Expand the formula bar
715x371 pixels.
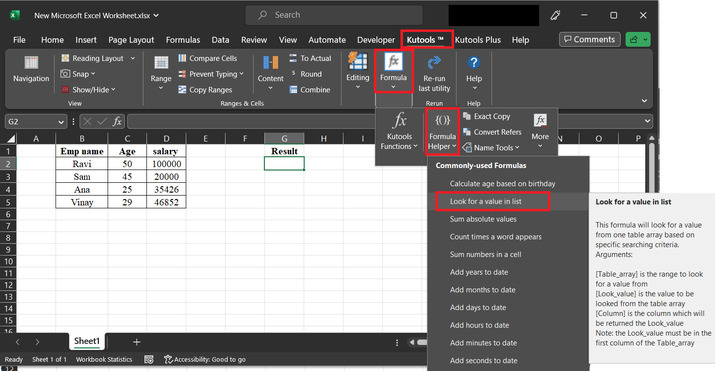coord(648,121)
